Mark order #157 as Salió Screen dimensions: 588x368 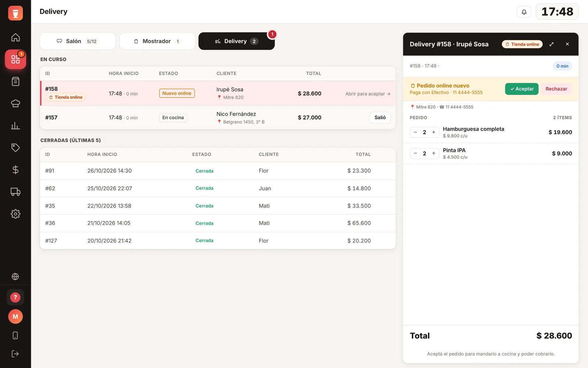[x=380, y=117]
